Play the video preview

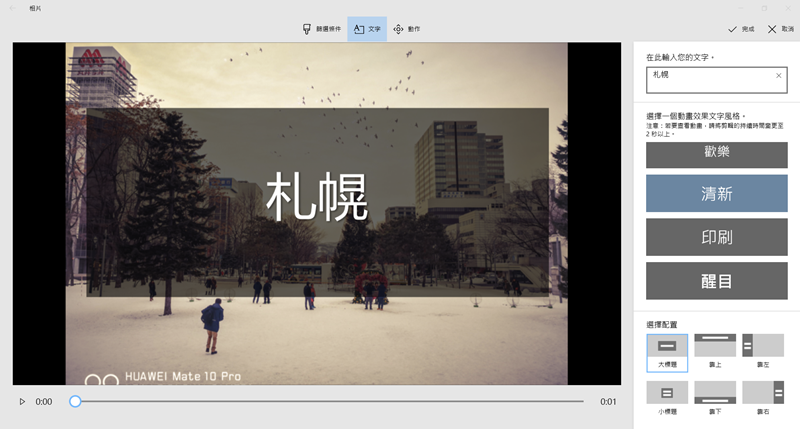click(x=22, y=401)
